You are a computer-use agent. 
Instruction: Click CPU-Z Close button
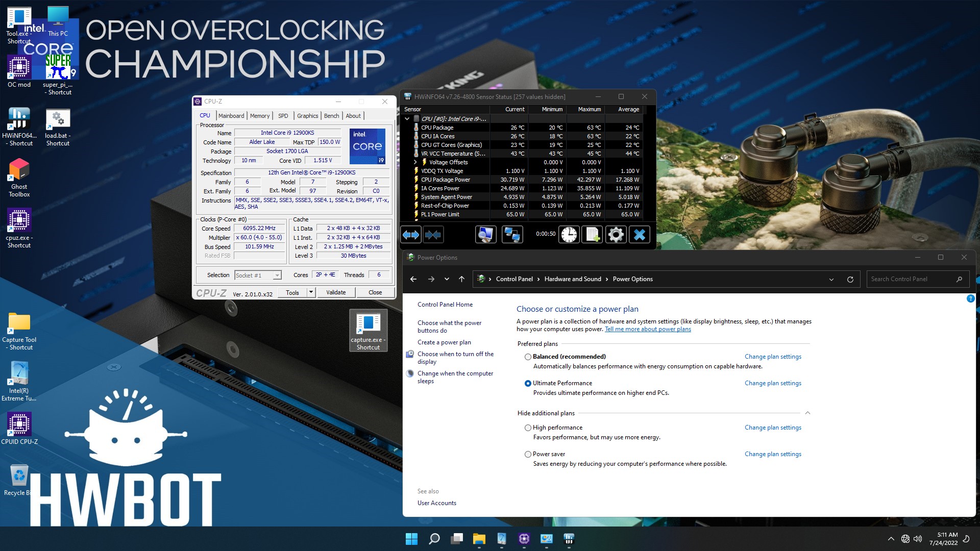point(375,292)
